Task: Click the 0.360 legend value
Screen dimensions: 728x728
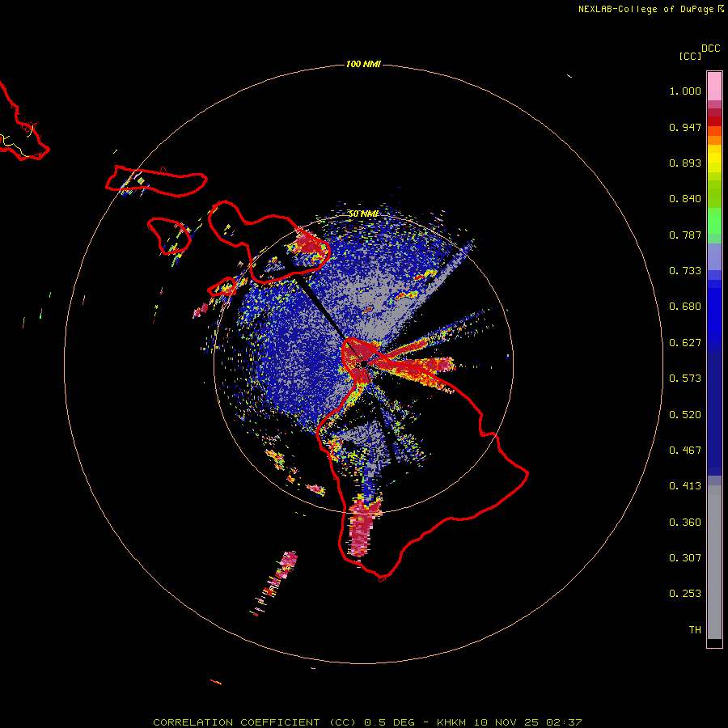Action: (x=685, y=523)
